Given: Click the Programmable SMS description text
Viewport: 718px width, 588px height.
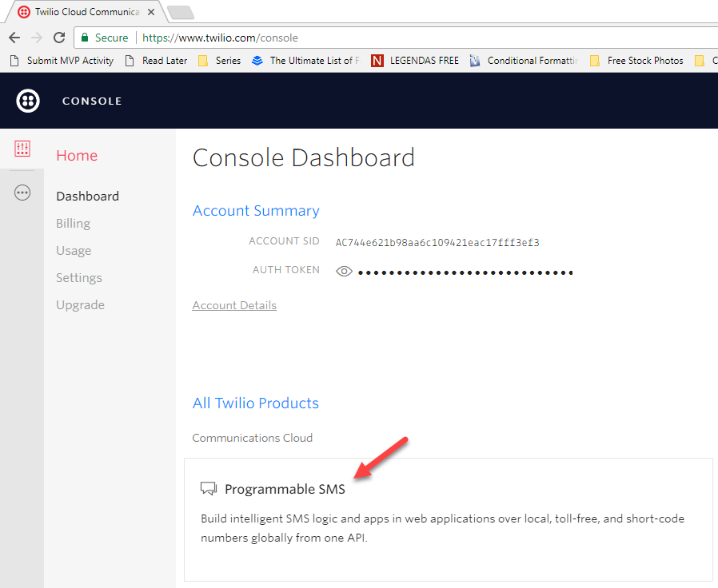Looking at the screenshot, I should click(442, 528).
